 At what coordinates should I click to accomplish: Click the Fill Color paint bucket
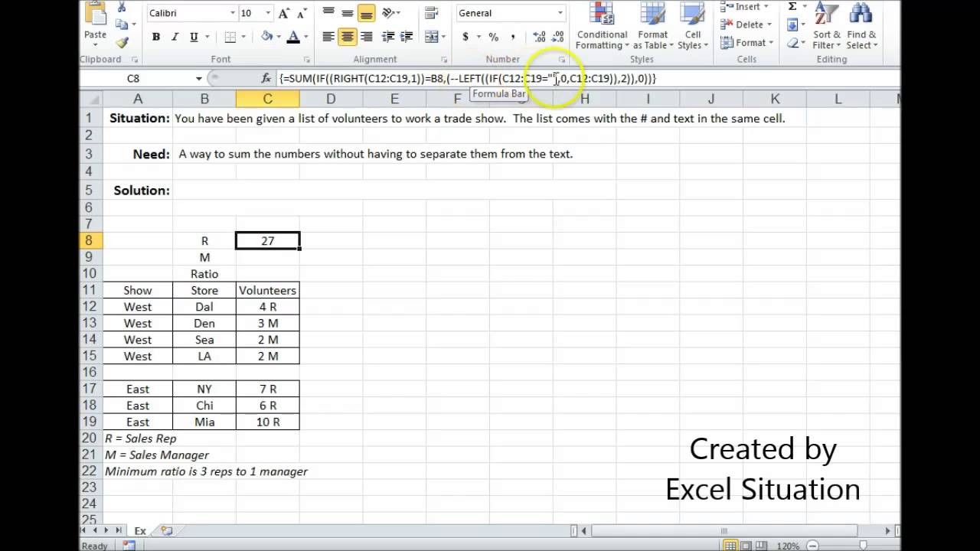[266, 37]
